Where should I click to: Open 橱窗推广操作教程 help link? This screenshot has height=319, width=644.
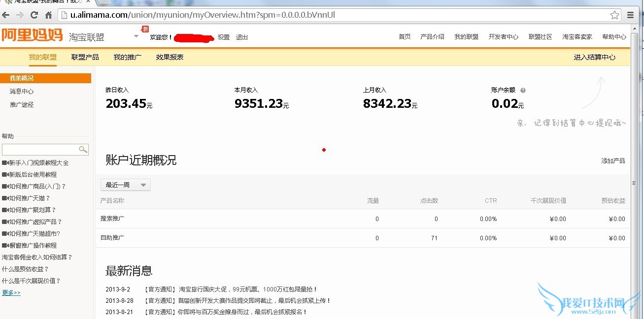(x=30, y=246)
